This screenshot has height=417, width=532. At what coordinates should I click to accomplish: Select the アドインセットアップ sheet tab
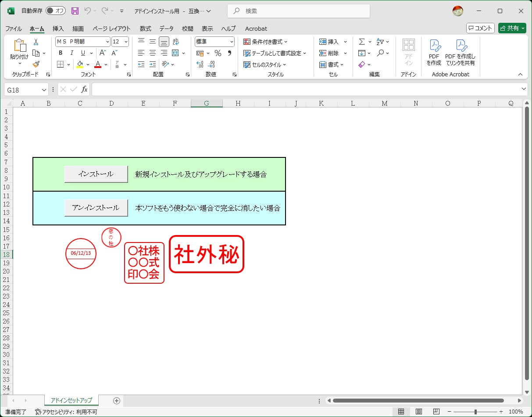[71, 400]
